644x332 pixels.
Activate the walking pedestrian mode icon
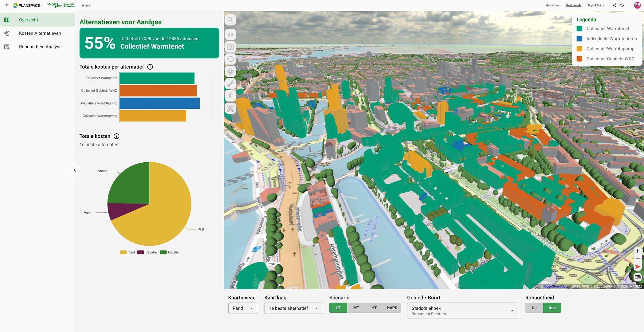(x=230, y=96)
